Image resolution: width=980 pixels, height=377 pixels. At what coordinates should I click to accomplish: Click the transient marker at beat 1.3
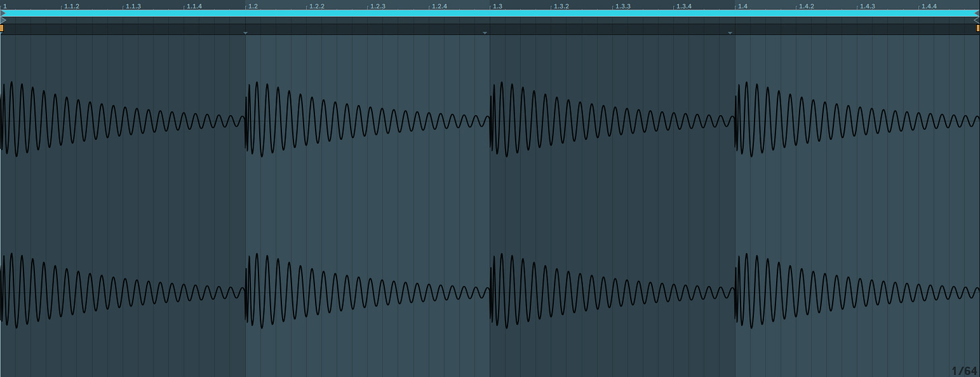click(x=485, y=32)
